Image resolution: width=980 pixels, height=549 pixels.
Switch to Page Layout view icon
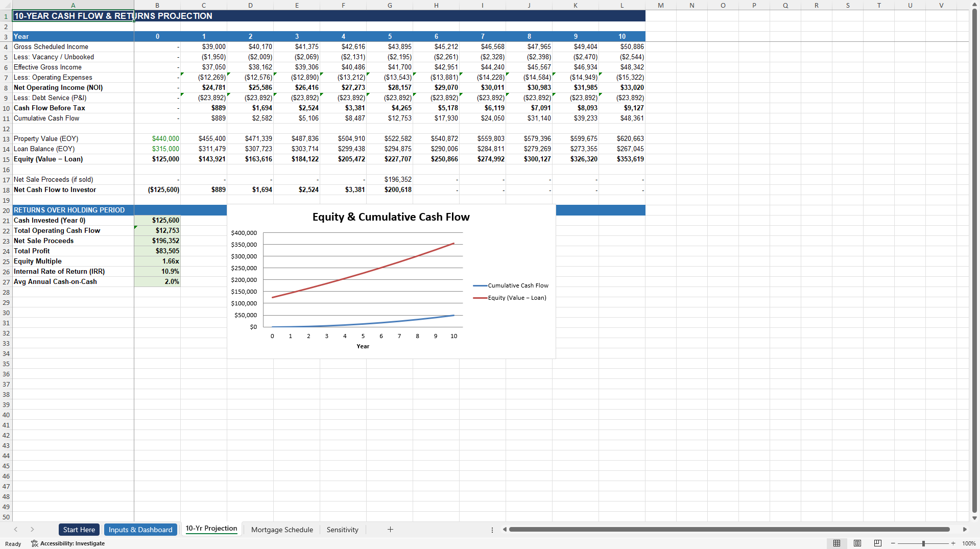click(857, 543)
